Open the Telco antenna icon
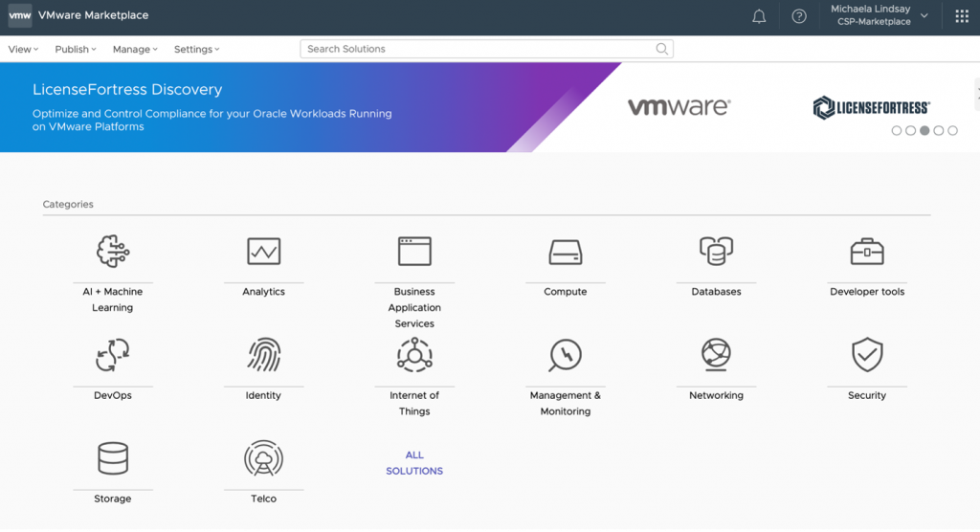Screen dimensions: 980x532 coord(264,459)
